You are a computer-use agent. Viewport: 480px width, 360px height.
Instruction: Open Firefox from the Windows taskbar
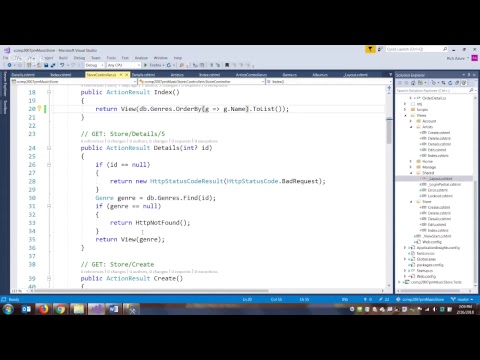(43, 309)
